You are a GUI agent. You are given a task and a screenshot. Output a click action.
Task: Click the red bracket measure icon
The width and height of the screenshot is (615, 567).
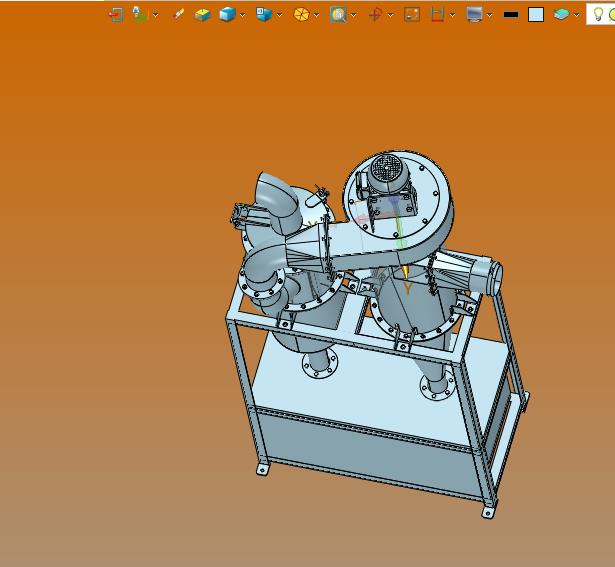(437, 15)
